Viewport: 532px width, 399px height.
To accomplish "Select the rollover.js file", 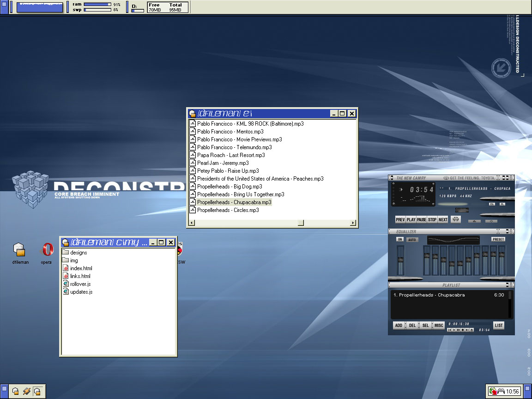I will [x=80, y=284].
